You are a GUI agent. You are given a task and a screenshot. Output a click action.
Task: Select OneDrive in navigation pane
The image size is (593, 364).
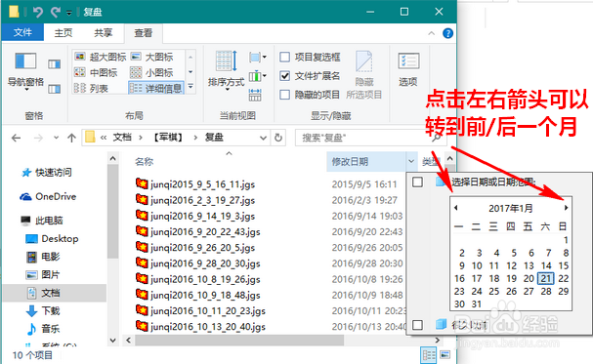click(48, 197)
